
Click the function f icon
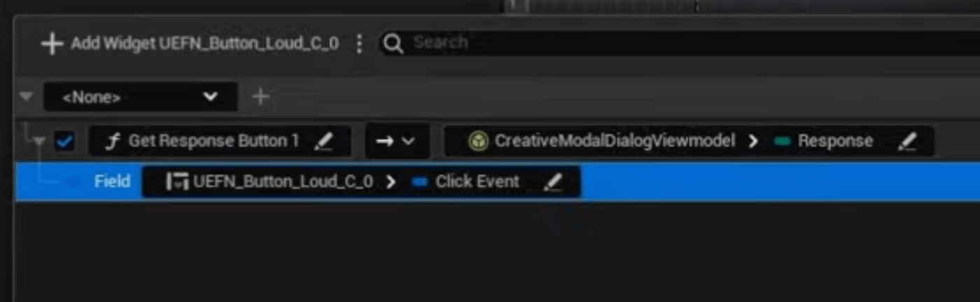click(112, 142)
